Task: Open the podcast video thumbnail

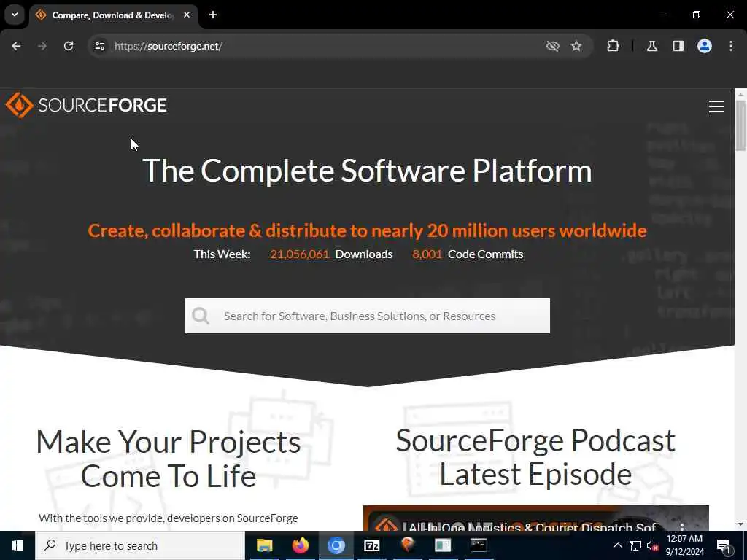Action: tap(536, 518)
